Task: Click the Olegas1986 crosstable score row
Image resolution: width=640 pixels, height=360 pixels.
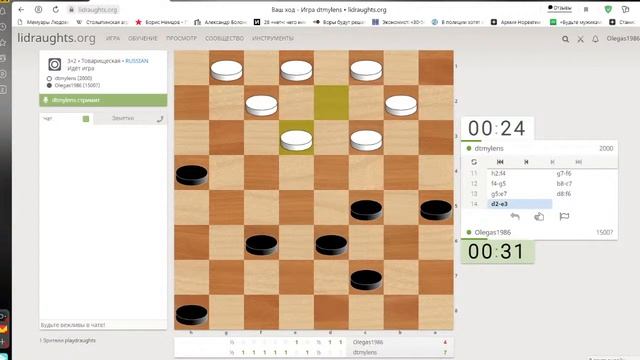Action: pyautogui.click(x=313, y=342)
